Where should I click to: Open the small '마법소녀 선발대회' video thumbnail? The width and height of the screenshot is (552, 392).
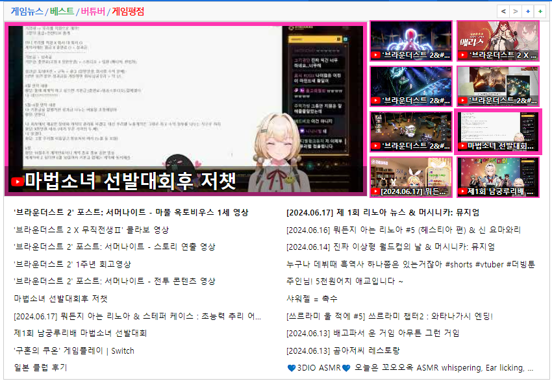[498, 132]
